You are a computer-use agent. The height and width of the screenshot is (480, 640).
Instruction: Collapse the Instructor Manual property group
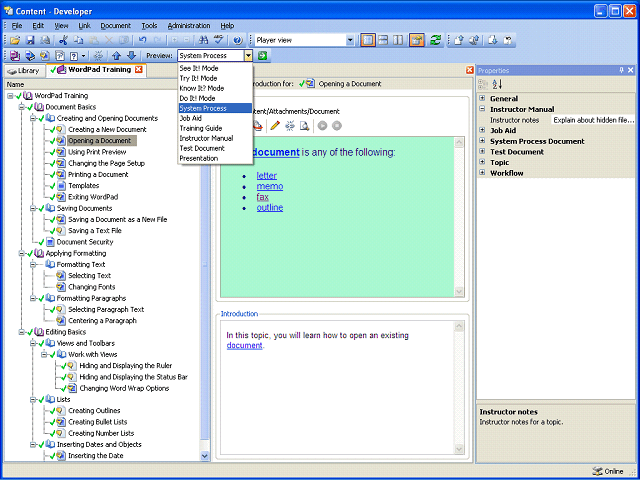tap(482, 109)
